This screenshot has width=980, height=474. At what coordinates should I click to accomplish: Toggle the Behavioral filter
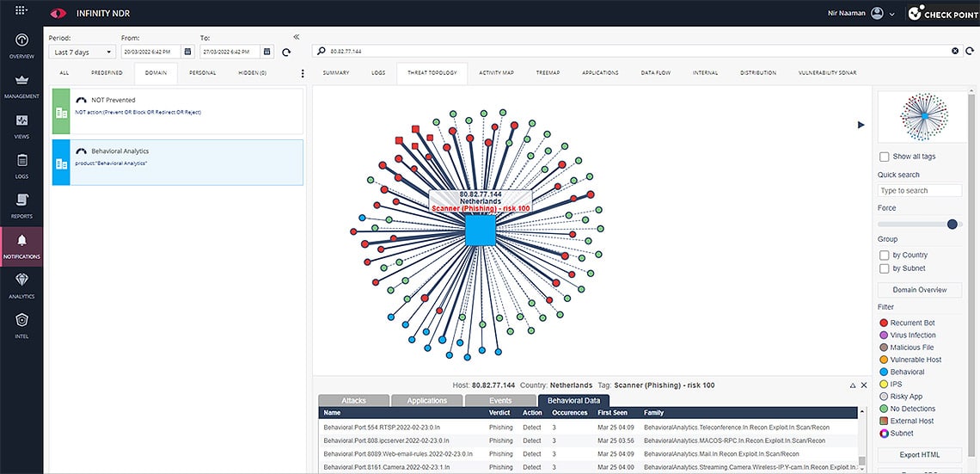(902, 372)
